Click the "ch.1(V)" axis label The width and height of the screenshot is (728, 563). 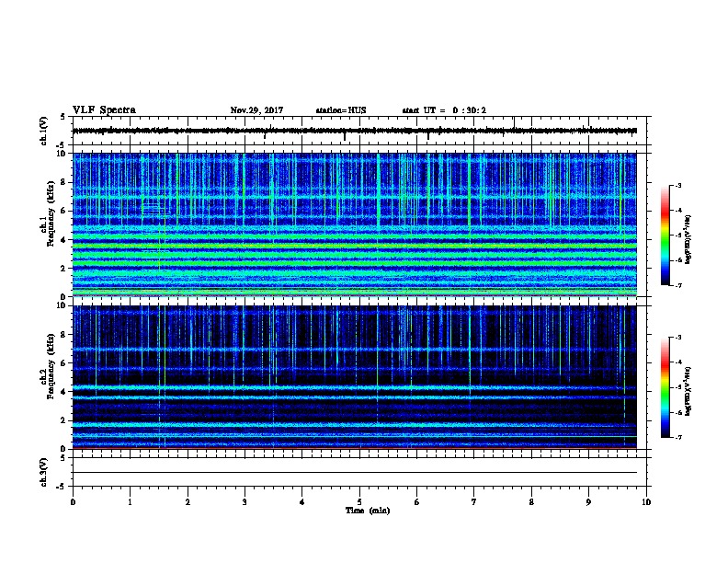pos(44,131)
